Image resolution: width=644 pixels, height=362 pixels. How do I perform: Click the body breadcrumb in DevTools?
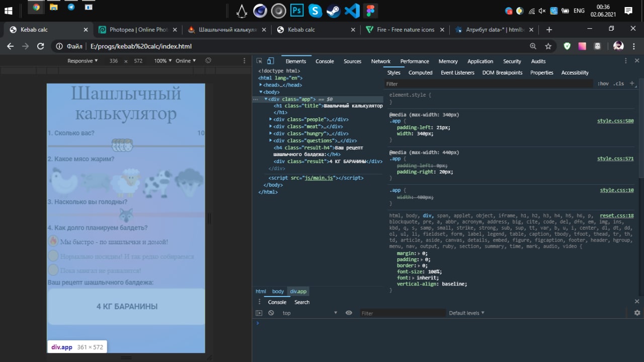coord(278,292)
